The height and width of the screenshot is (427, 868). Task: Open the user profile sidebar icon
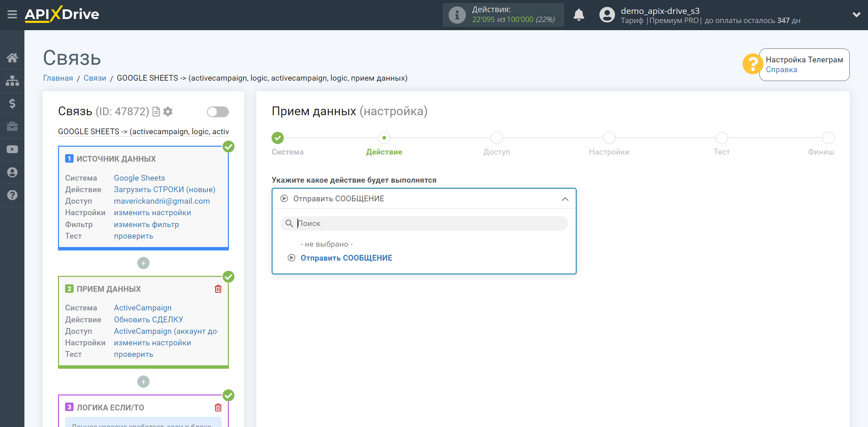[x=12, y=172]
